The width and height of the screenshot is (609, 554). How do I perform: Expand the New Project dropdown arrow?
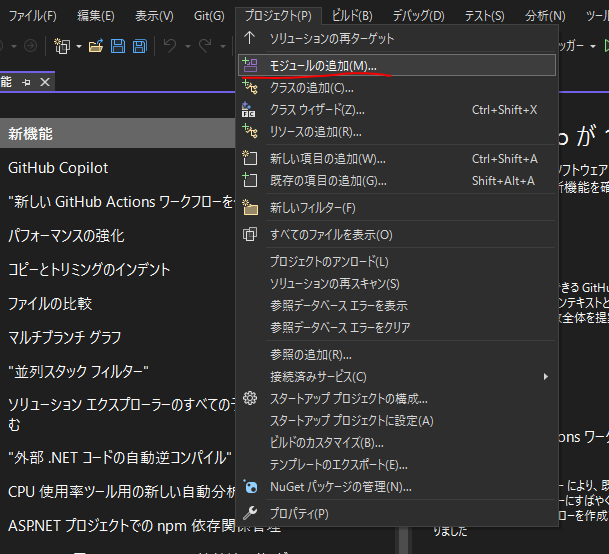click(79, 47)
